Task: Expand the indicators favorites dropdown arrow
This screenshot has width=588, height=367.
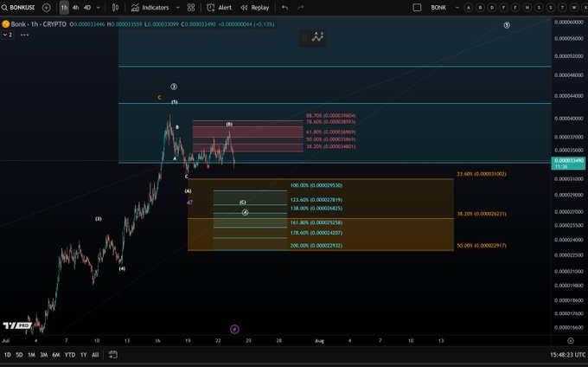Action: tap(178, 8)
